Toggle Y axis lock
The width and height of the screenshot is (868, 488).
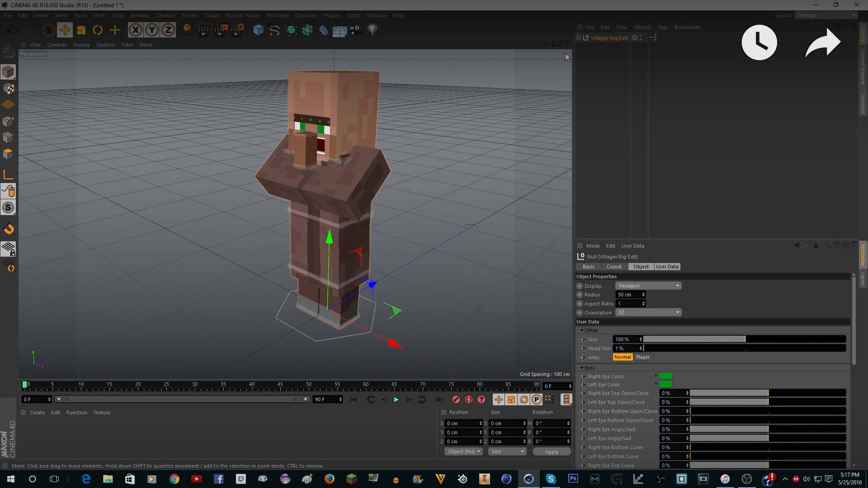click(151, 30)
